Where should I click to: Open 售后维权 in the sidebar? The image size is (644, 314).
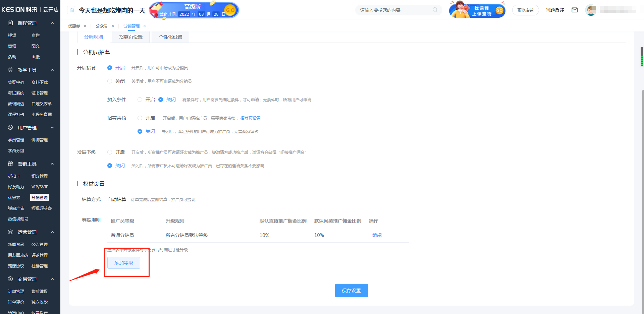pyautogui.click(x=40, y=292)
